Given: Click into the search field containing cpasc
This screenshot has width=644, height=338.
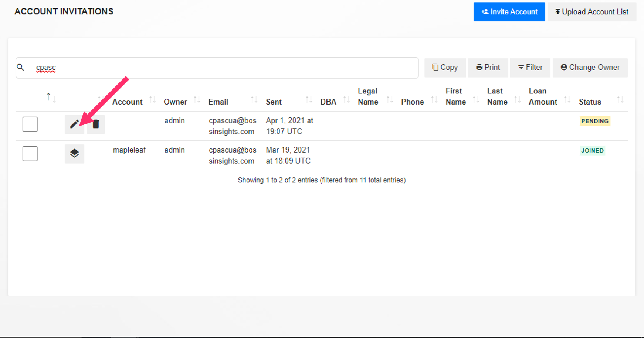Looking at the screenshot, I should click(222, 68).
